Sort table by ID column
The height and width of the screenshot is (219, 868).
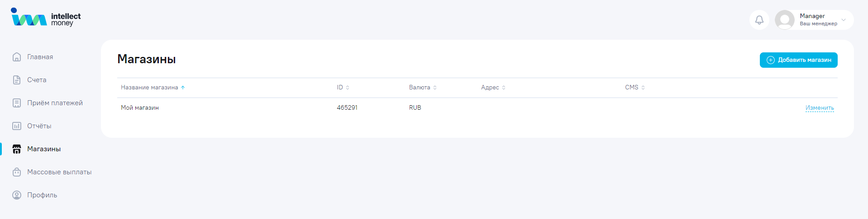343,88
